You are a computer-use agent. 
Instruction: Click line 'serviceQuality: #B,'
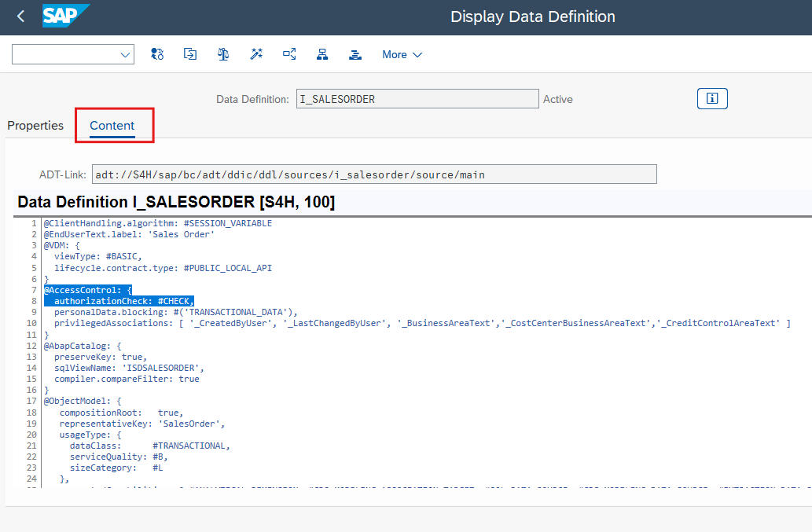[x=119, y=457]
